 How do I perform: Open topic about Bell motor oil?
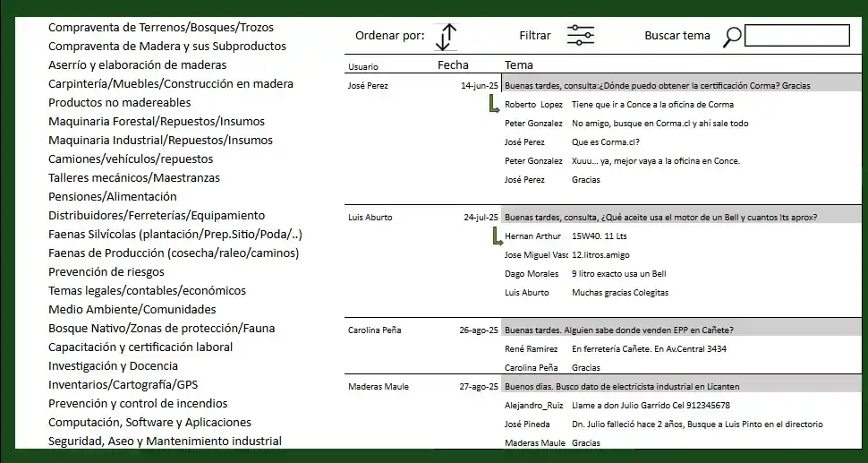(x=660, y=218)
